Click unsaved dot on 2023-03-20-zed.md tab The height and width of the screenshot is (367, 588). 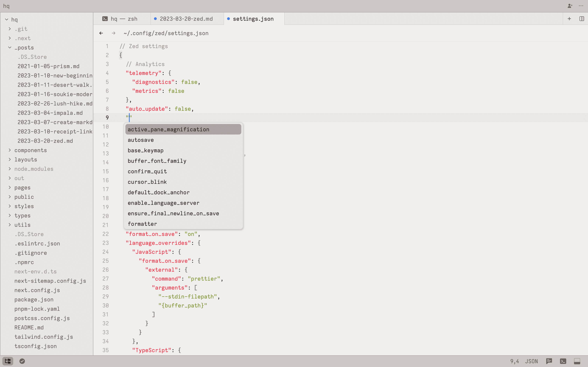click(x=155, y=18)
